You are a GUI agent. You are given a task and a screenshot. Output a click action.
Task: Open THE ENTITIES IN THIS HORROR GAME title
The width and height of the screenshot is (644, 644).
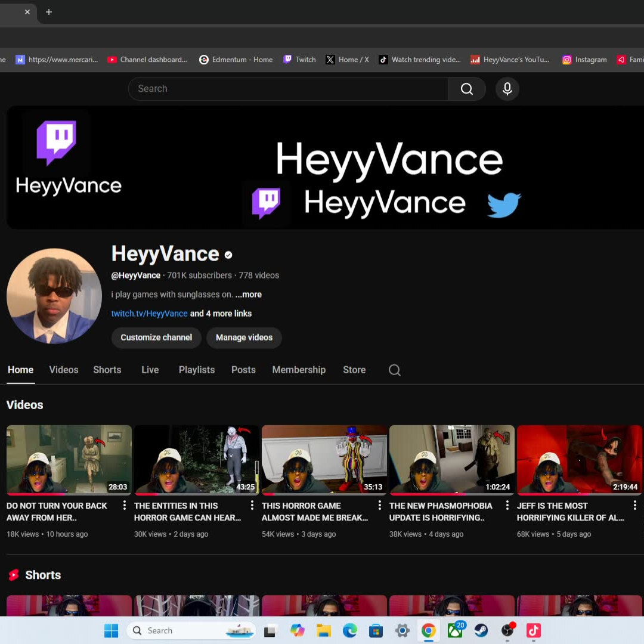pyautogui.click(x=187, y=512)
